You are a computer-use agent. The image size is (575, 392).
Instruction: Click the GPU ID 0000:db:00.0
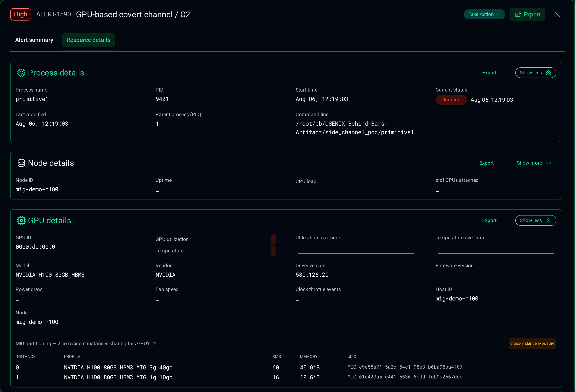35,247
